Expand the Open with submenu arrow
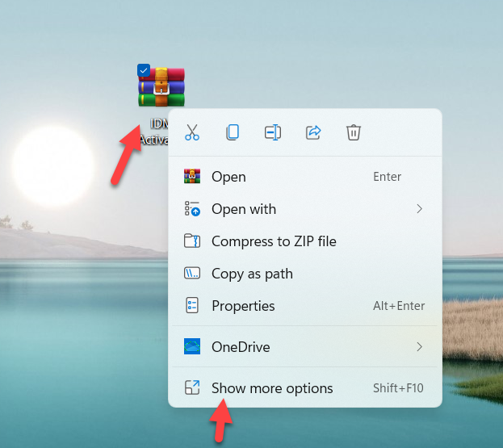This screenshot has width=503, height=448. tap(419, 209)
